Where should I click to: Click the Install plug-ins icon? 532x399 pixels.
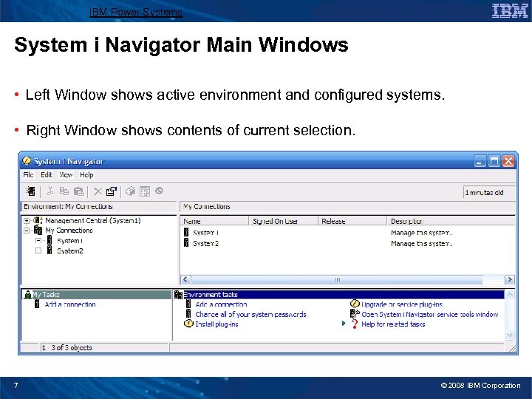coord(188,324)
